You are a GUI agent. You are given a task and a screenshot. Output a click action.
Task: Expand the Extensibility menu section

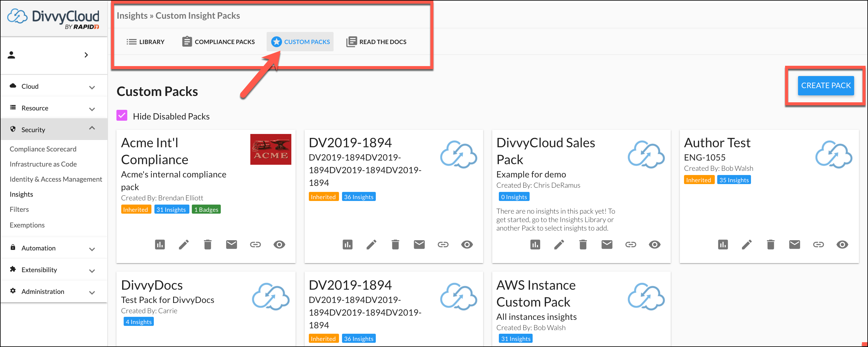pyautogui.click(x=54, y=269)
